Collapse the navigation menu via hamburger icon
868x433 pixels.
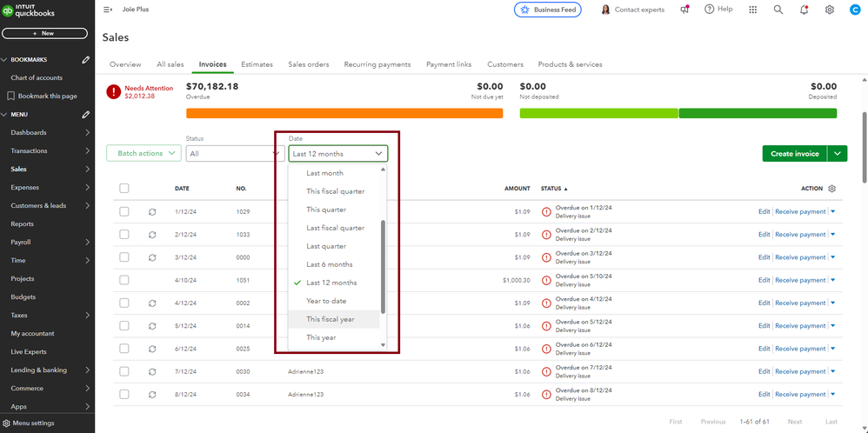pyautogui.click(x=108, y=10)
